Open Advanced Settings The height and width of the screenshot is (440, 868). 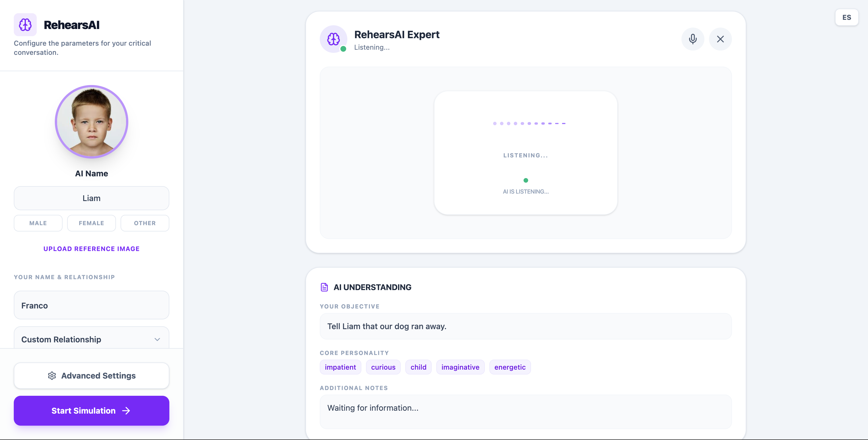[91, 376]
